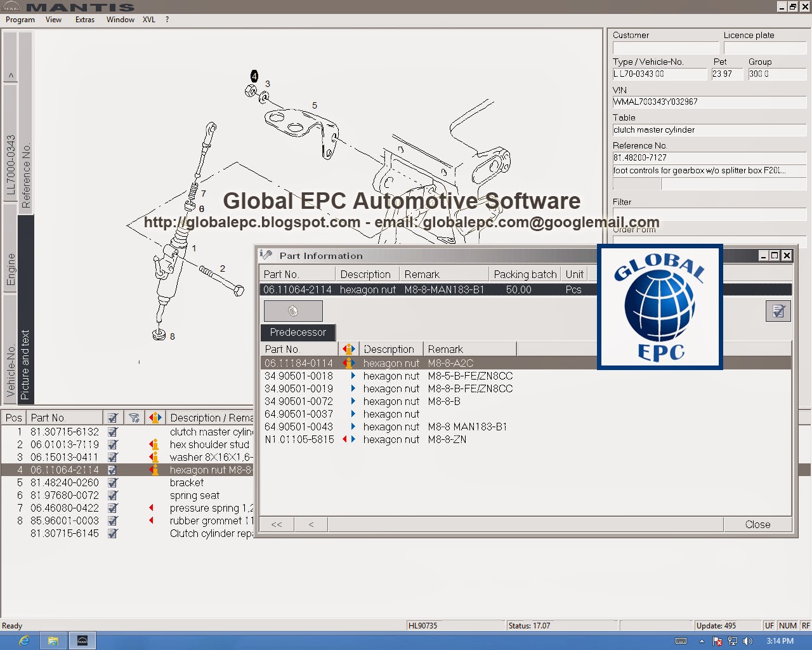Screen dimensions: 812x650
Task: Click the Customer input field
Action: (666, 48)
